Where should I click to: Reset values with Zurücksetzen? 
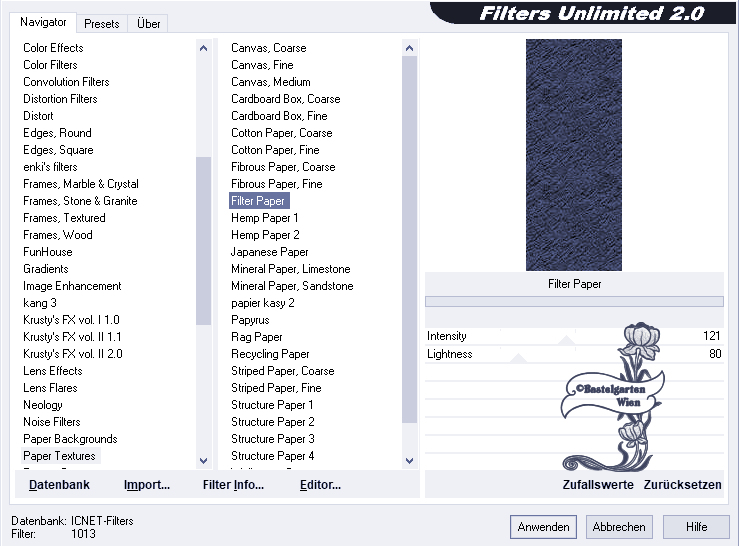[x=682, y=485]
